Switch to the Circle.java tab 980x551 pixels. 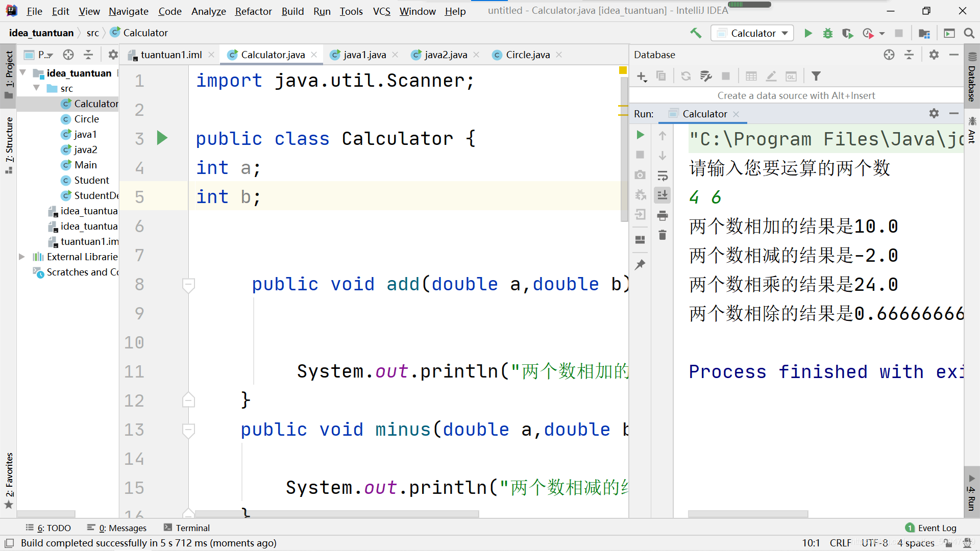tap(527, 55)
